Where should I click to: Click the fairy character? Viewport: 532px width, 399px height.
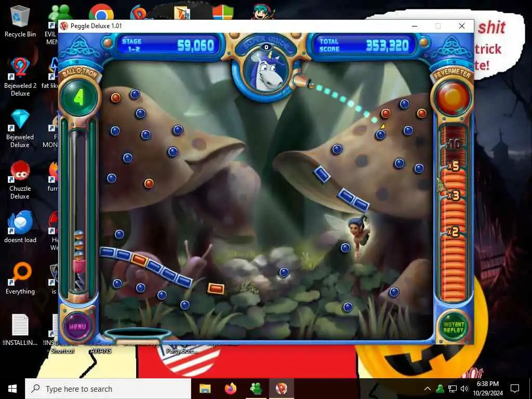click(x=358, y=234)
